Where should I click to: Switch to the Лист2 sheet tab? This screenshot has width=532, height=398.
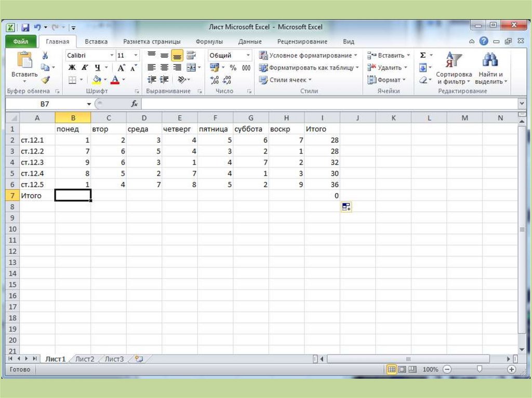coord(84,359)
